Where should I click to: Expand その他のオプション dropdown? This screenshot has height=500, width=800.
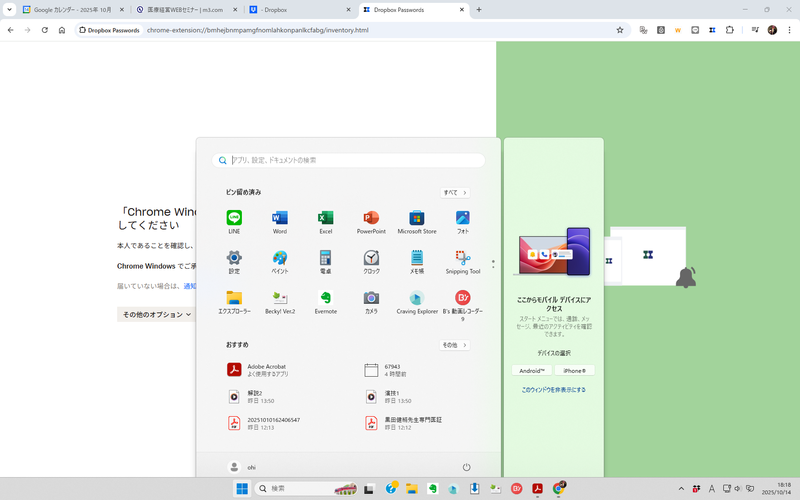(x=156, y=314)
